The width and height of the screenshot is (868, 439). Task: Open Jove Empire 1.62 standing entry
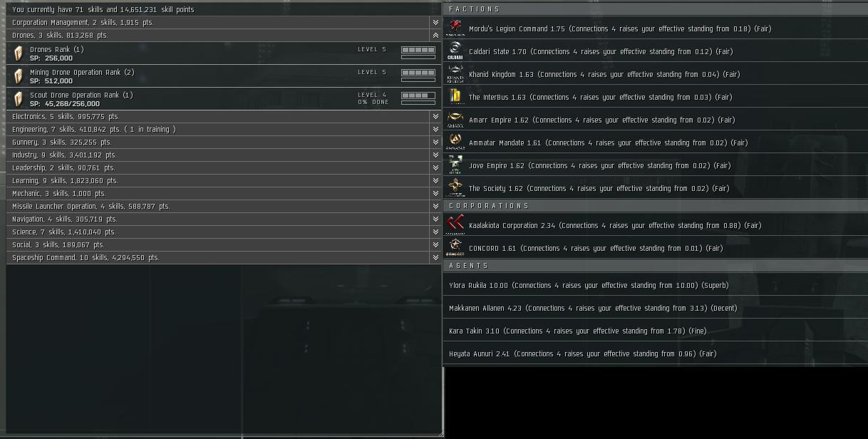[656, 165]
